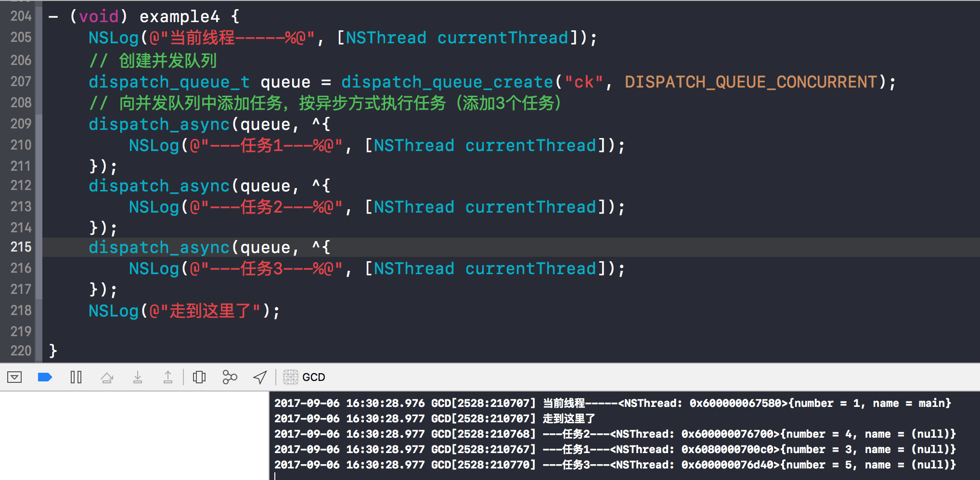
Task: Click DISPATCH_QUEUE_CONCURRENT constant
Action: pyautogui.click(x=751, y=82)
